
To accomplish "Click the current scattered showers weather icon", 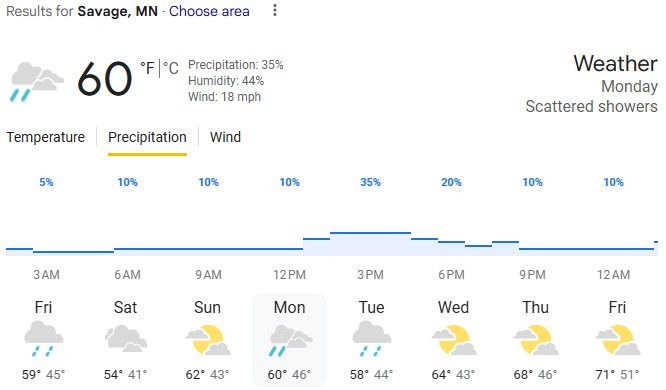I will pyautogui.click(x=37, y=82).
